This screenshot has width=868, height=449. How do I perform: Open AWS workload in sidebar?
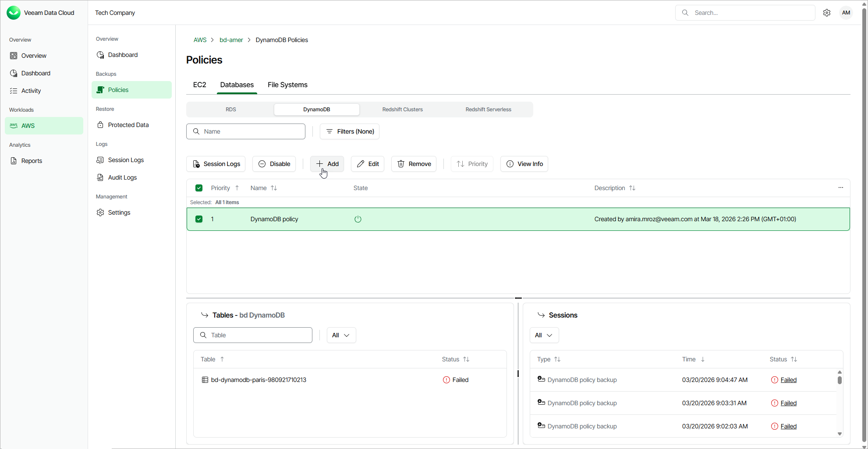[x=44, y=126]
